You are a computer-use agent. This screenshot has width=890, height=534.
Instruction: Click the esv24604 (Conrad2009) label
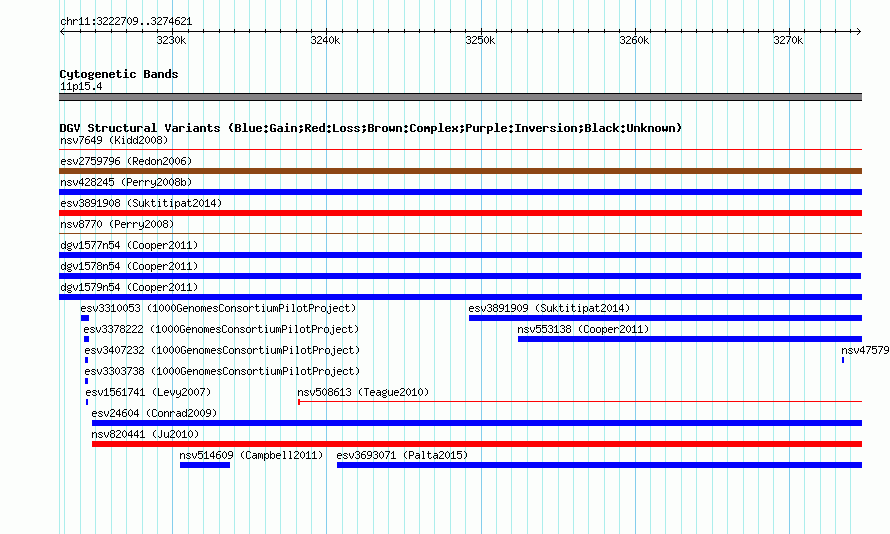coord(154,413)
